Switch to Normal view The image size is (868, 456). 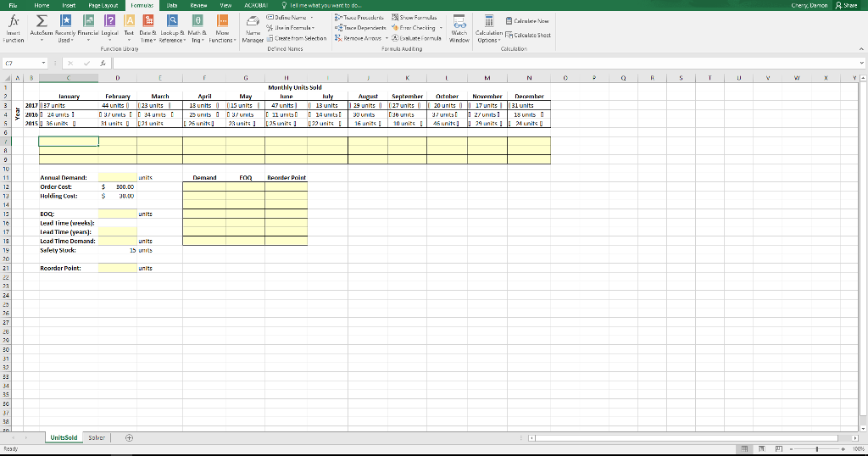tap(744, 449)
